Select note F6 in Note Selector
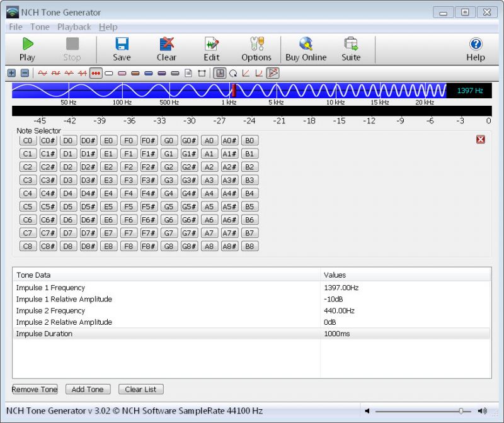This screenshot has width=504, height=423. (x=129, y=220)
